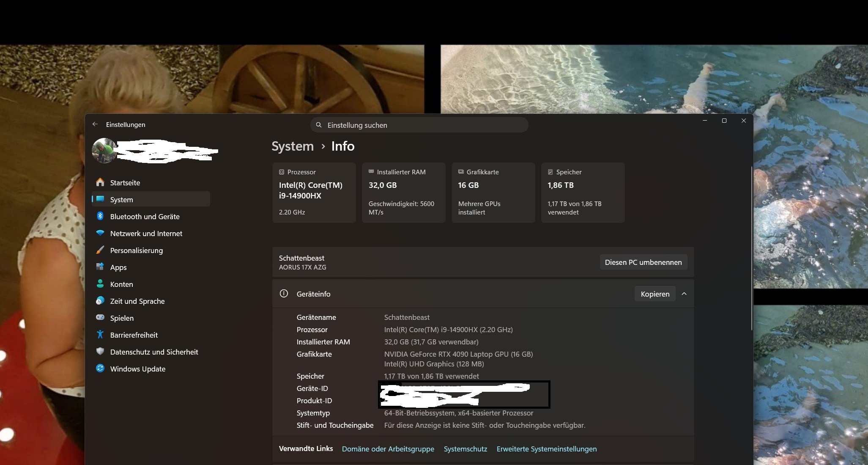Open Bluetooth und Geräte settings
This screenshot has height=465, width=868.
[151, 216]
